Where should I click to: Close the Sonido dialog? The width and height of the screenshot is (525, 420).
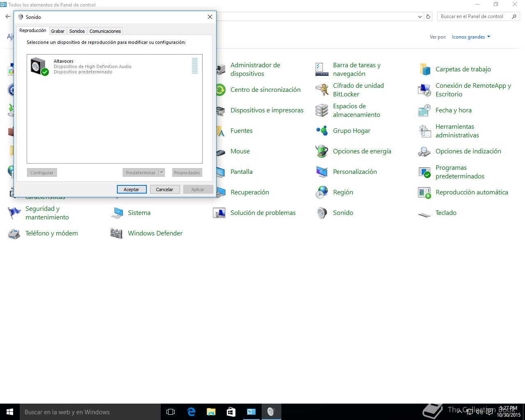pyautogui.click(x=210, y=17)
